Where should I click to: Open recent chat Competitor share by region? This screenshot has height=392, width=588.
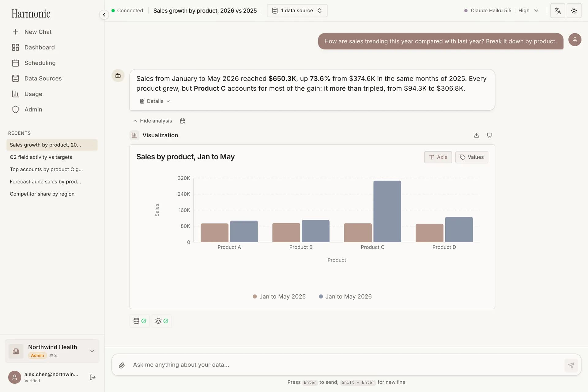tap(52, 194)
